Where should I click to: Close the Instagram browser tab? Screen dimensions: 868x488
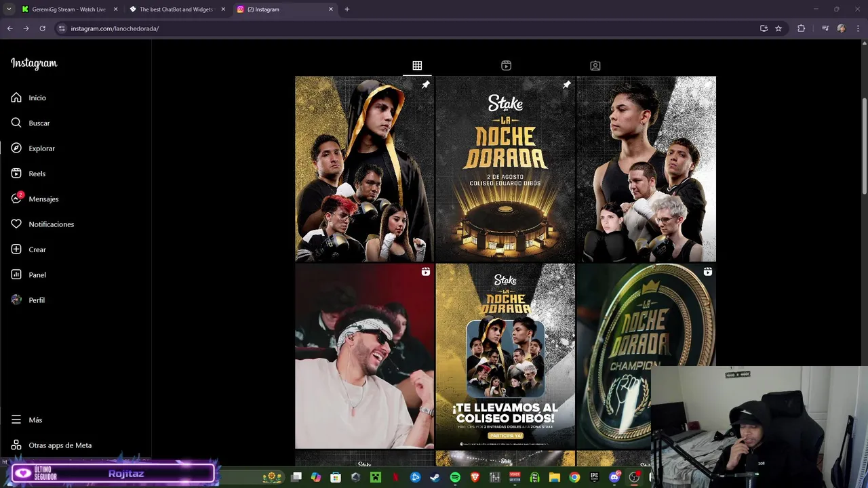pyautogui.click(x=331, y=9)
